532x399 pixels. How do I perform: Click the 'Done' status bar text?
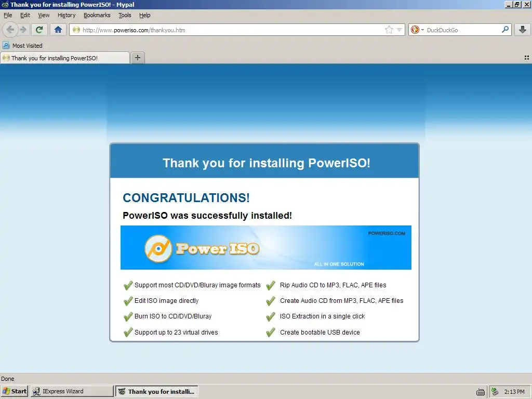[7, 379]
